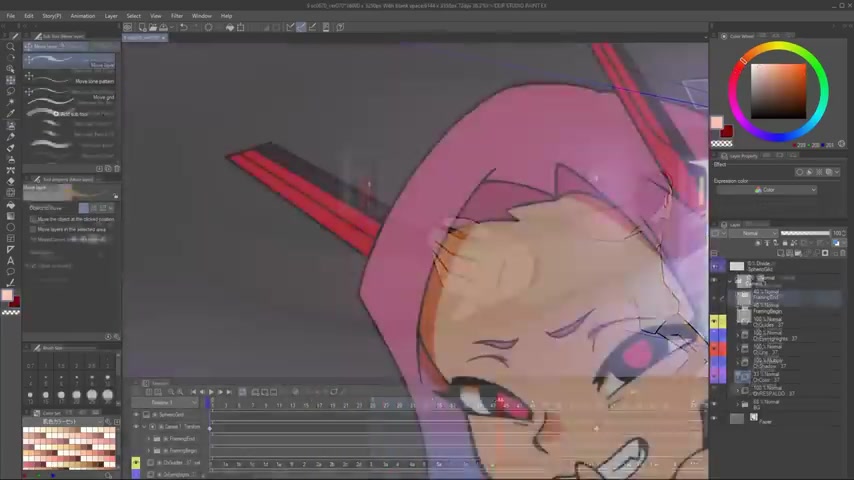The height and width of the screenshot is (480, 854).
Task: Select the Move layer sub tool
Action: click(x=70, y=62)
